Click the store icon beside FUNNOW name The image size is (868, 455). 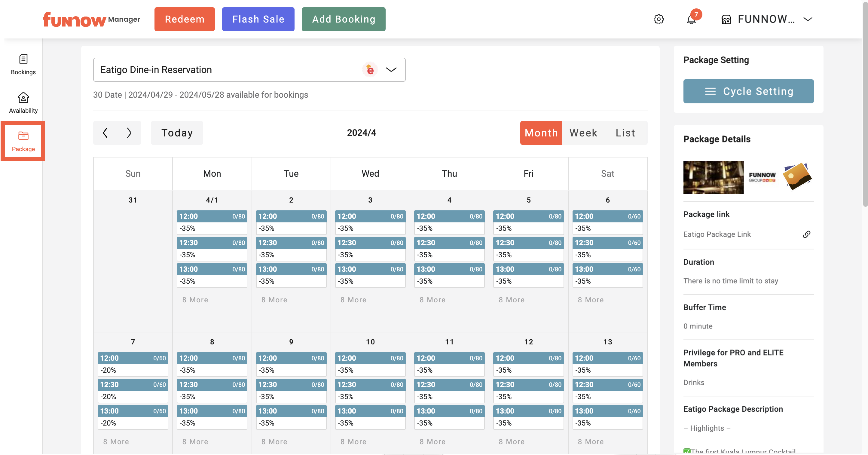click(726, 20)
